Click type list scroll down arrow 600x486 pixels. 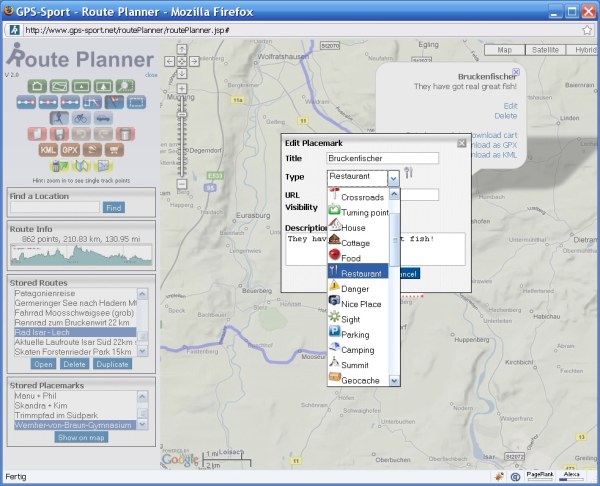(x=394, y=380)
